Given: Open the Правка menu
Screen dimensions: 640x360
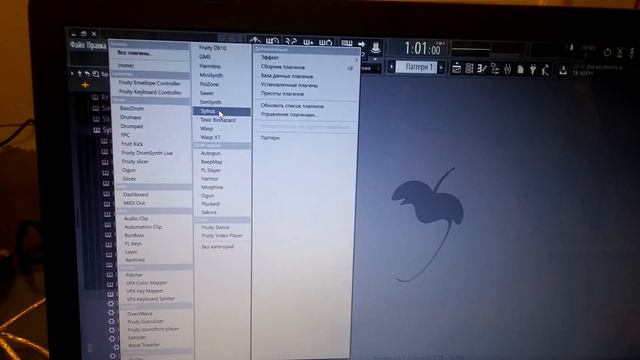Looking at the screenshot, I should tap(97, 45).
